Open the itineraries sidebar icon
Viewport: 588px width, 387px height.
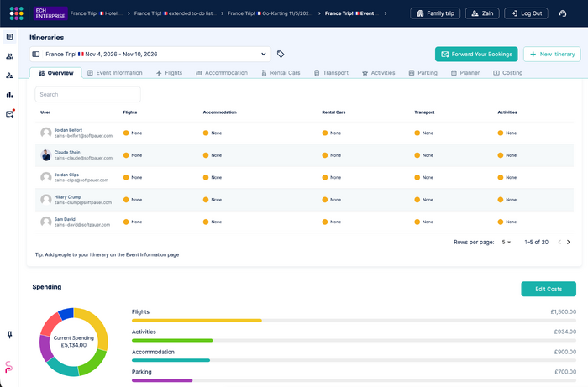(10, 37)
